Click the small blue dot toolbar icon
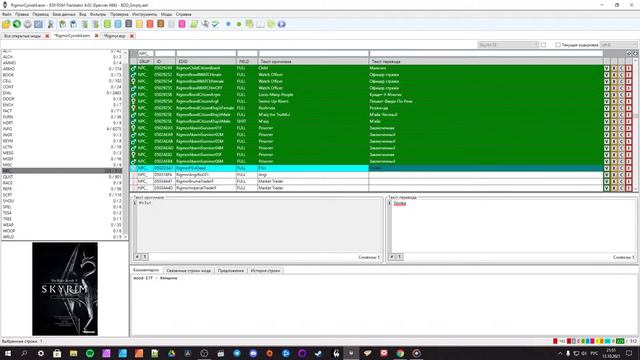This screenshot has height=360, width=640. pyautogui.click(x=228, y=24)
